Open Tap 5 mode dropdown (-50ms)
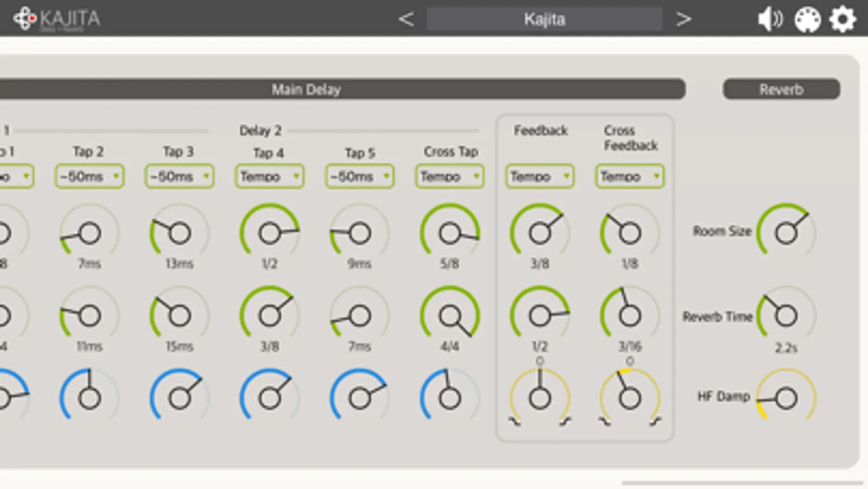This screenshot has width=868, height=489. pos(359,176)
